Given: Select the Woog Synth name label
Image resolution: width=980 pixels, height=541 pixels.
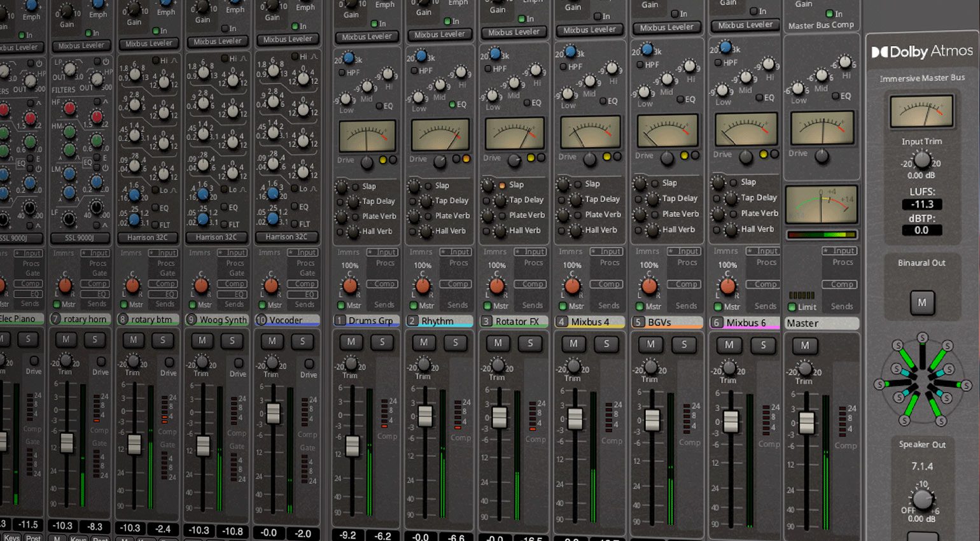Looking at the screenshot, I should [x=217, y=320].
